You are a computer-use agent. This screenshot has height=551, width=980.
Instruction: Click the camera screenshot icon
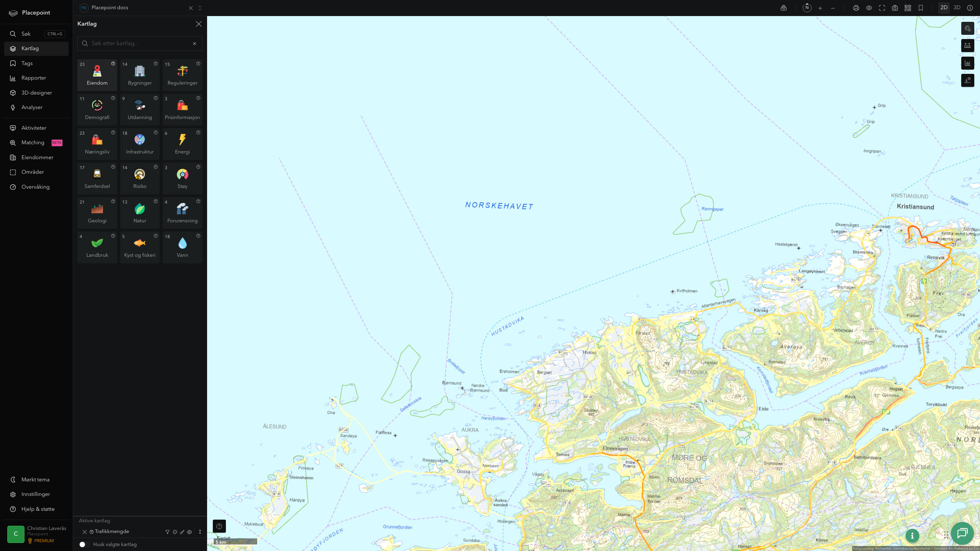pos(895,8)
